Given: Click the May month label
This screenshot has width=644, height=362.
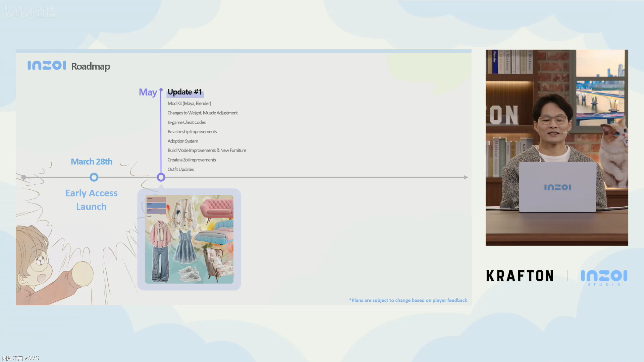Looking at the screenshot, I should (148, 92).
